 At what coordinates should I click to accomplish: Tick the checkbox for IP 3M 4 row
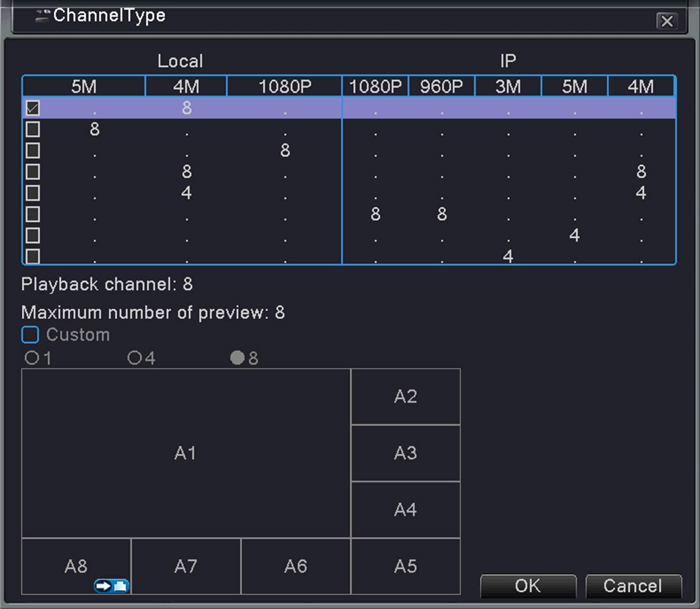[x=33, y=256]
